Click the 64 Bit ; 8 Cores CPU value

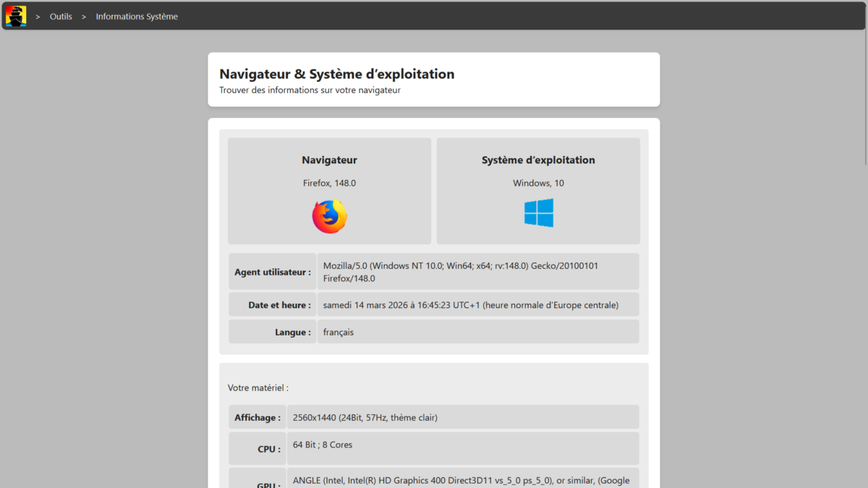[x=323, y=445]
